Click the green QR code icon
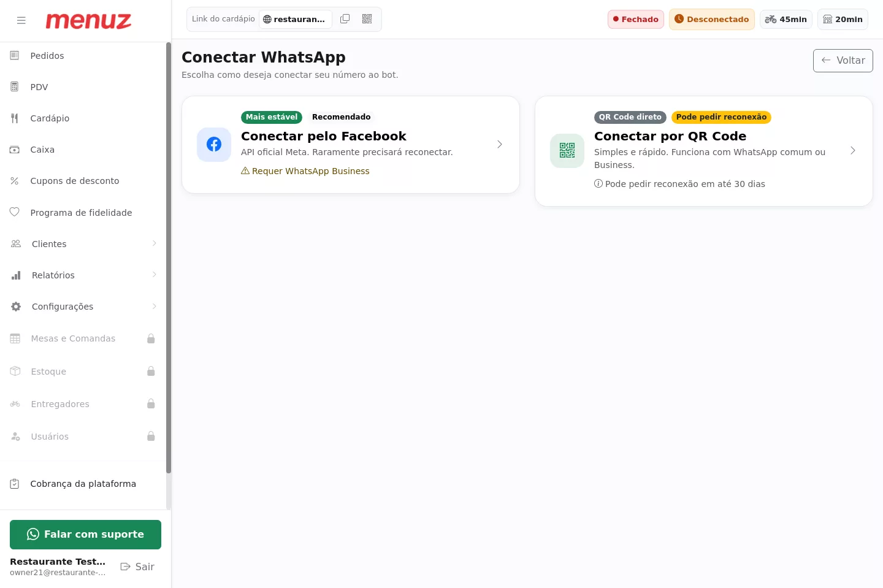883x588 pixels. pyautogui.click(x=567, y=151)
